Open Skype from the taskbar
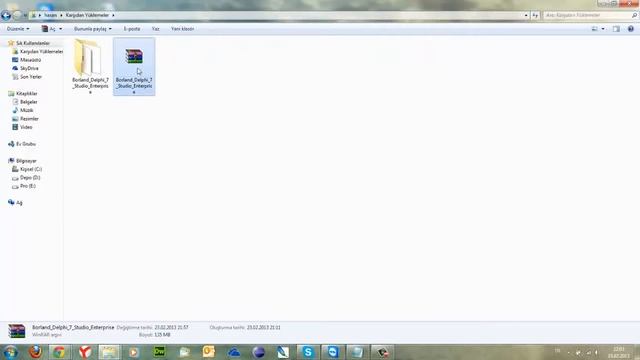This screenshot has width=640, height=360. coord(308,352)
